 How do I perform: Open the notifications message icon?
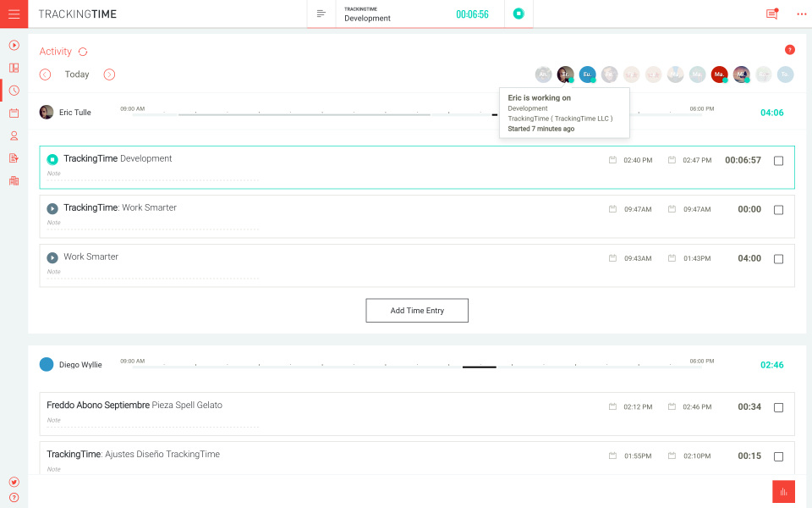(x=772, y=14)
